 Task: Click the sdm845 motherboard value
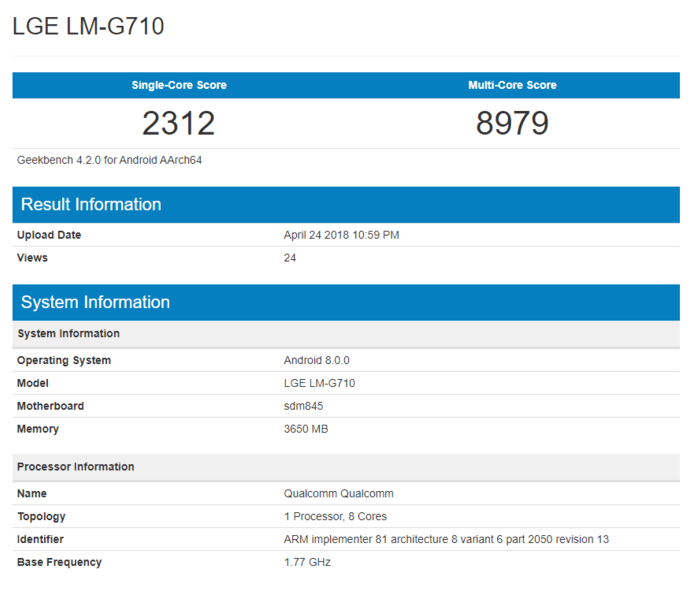304,406
